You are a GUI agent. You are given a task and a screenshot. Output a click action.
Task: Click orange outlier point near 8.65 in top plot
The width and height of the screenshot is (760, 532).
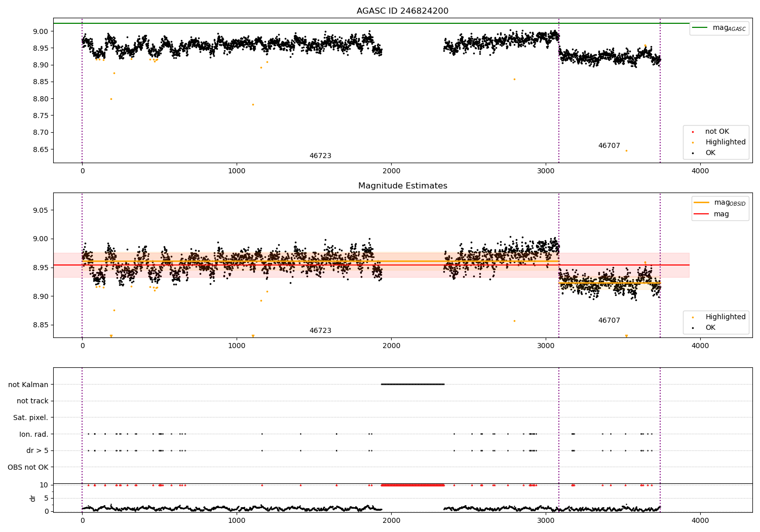pyautogui.click(x=626, y=150)
